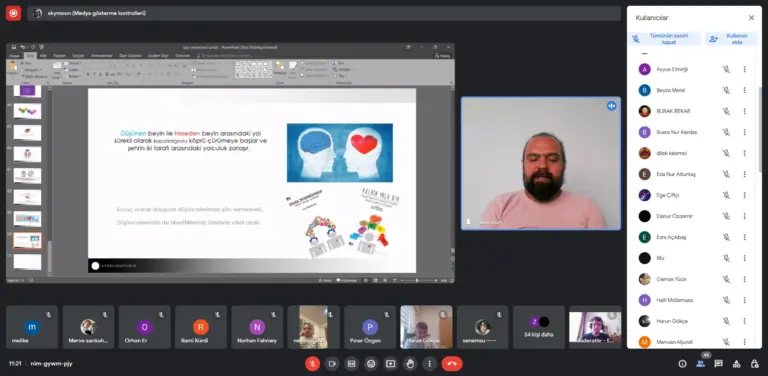
Task: Mute Halil Mollamusa via microphone icon
Action: coord(726,300)
